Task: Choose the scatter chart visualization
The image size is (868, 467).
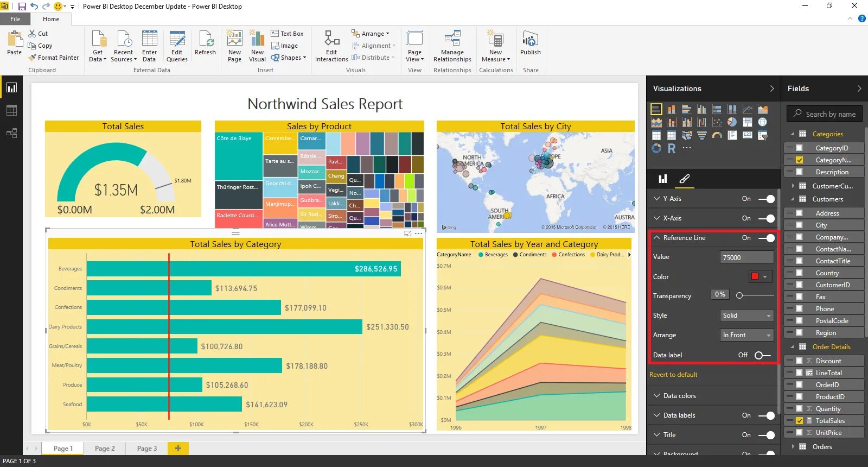Action: pyautogui.click(x=717, y=122)
